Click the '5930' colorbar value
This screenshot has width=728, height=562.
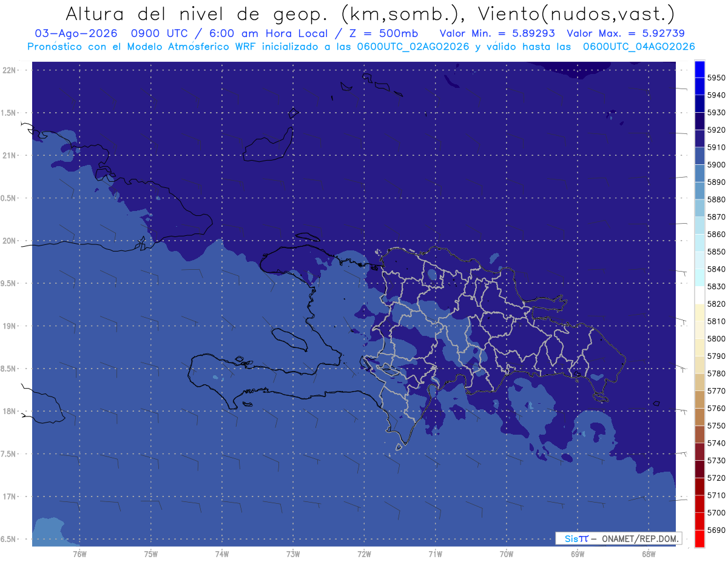[x=716, y=113]
